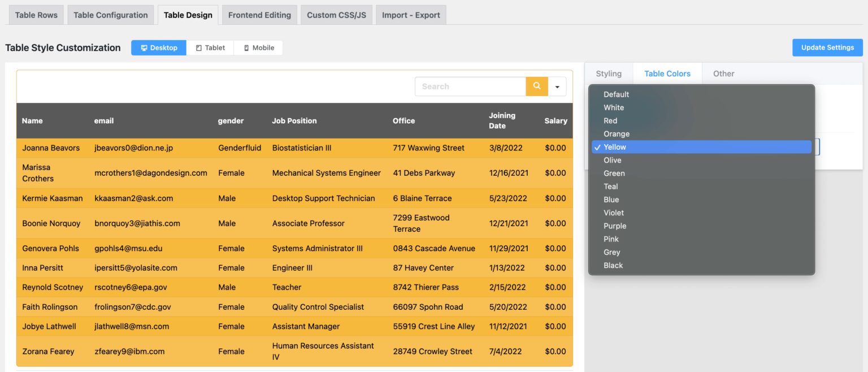Choose Teal from the color scheme list
Screen dimensions: 868x372
[611, 187]
